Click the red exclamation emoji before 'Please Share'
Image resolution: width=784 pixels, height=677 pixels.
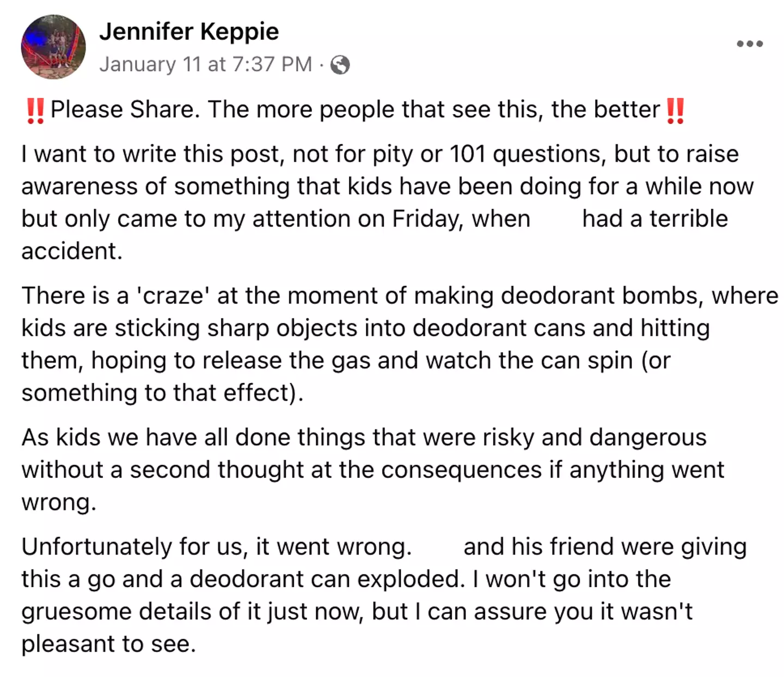[35, 110]
